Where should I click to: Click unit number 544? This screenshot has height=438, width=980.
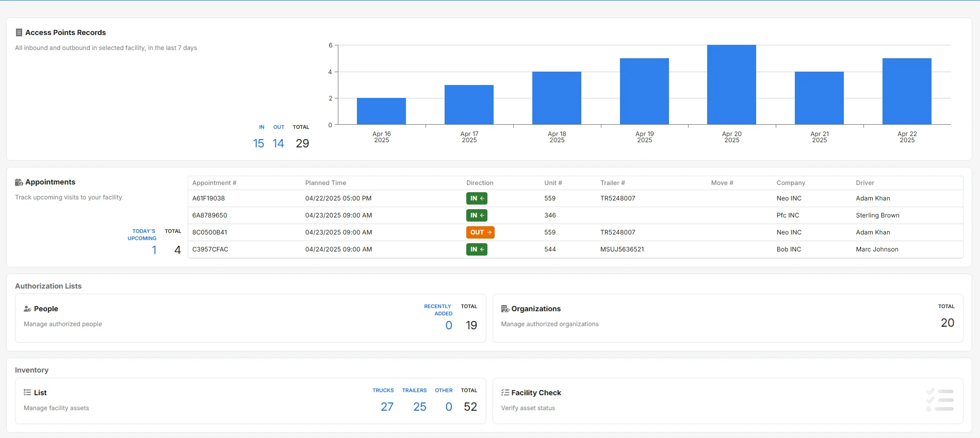point(550,249)
